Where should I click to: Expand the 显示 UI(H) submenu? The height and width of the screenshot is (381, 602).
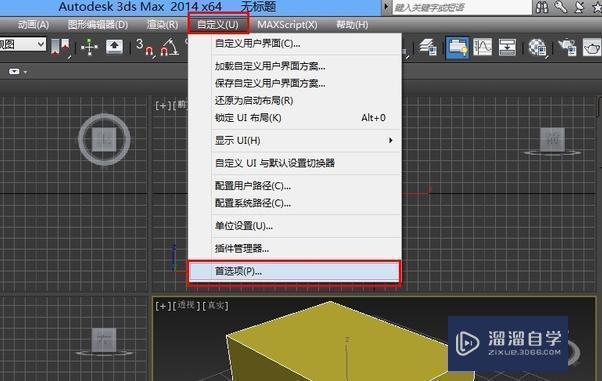(x=295, y=141)
